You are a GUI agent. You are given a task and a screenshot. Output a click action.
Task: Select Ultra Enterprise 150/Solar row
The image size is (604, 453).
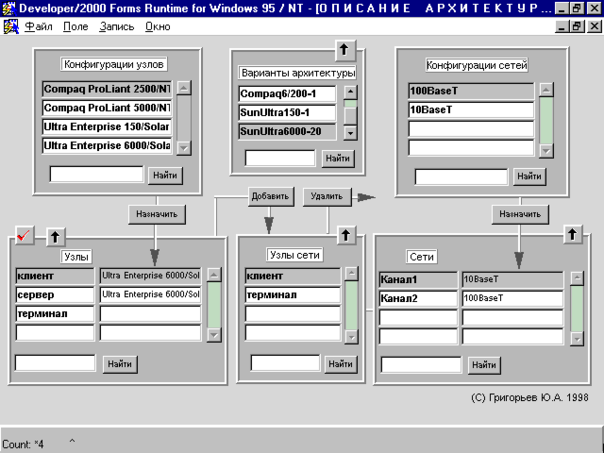[x=107, y=127]
